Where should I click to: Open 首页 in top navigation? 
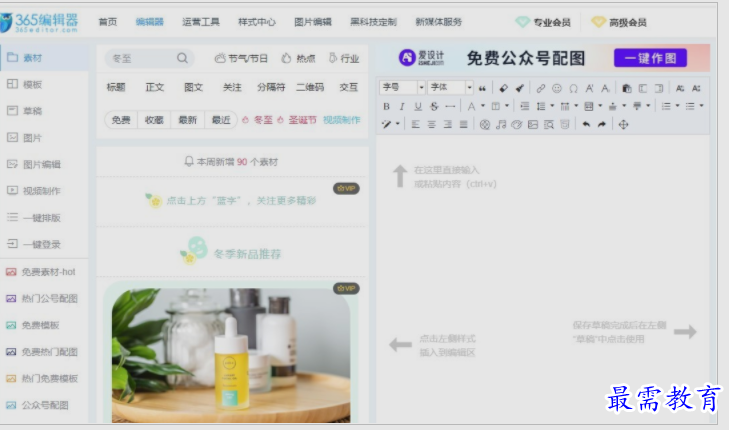click(108, 22)
